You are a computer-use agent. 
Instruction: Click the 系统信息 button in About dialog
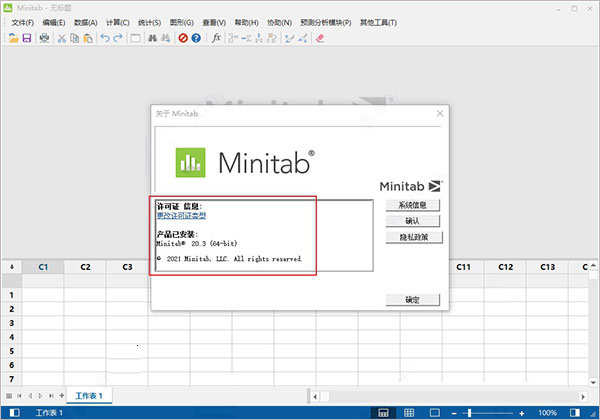[412, 205]
